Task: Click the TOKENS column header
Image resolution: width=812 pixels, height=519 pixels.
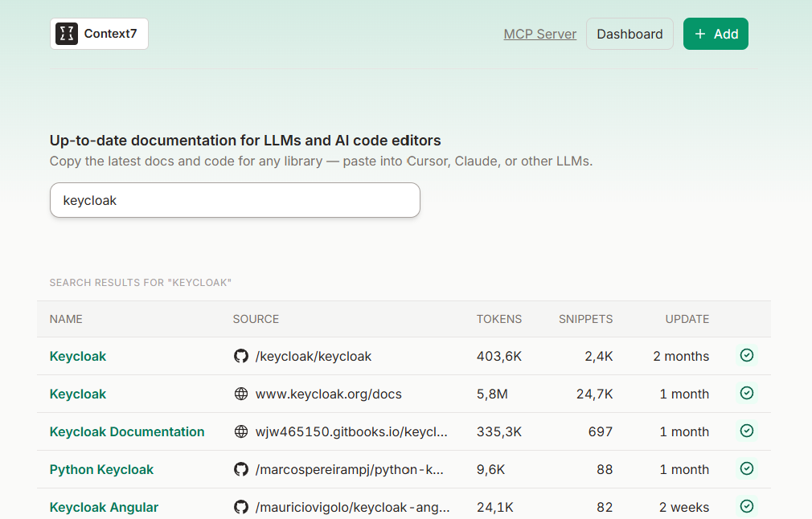Action: click(499, 319)
